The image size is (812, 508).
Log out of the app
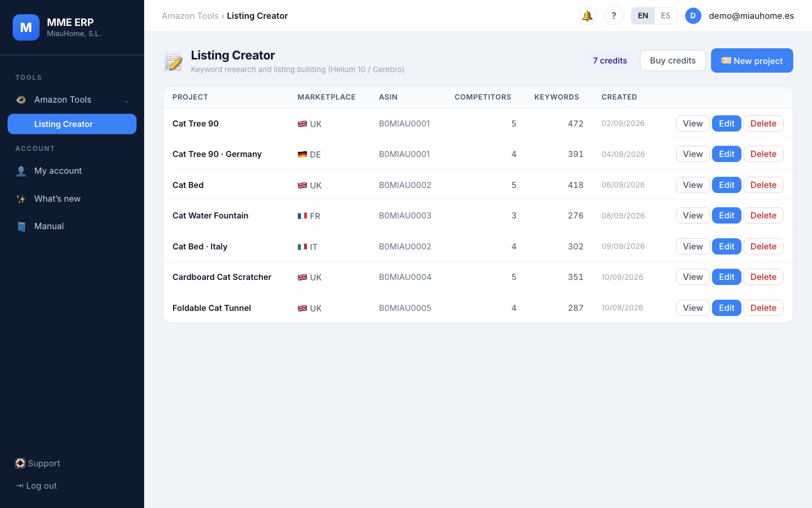coord(36,486)
